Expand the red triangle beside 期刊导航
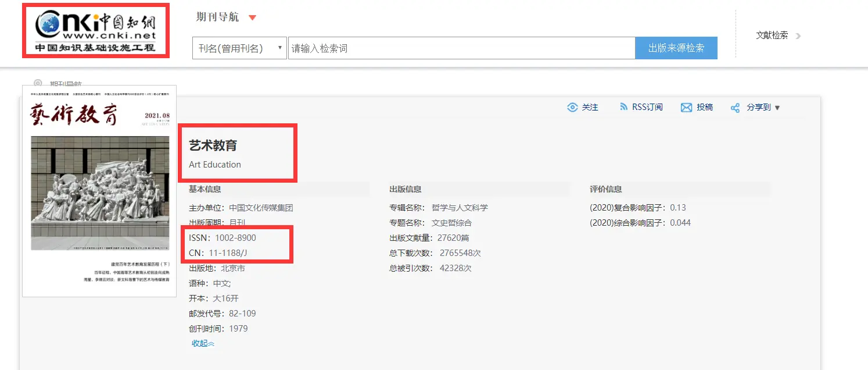This screenshot has height=370, width=868. coord(252,17)
